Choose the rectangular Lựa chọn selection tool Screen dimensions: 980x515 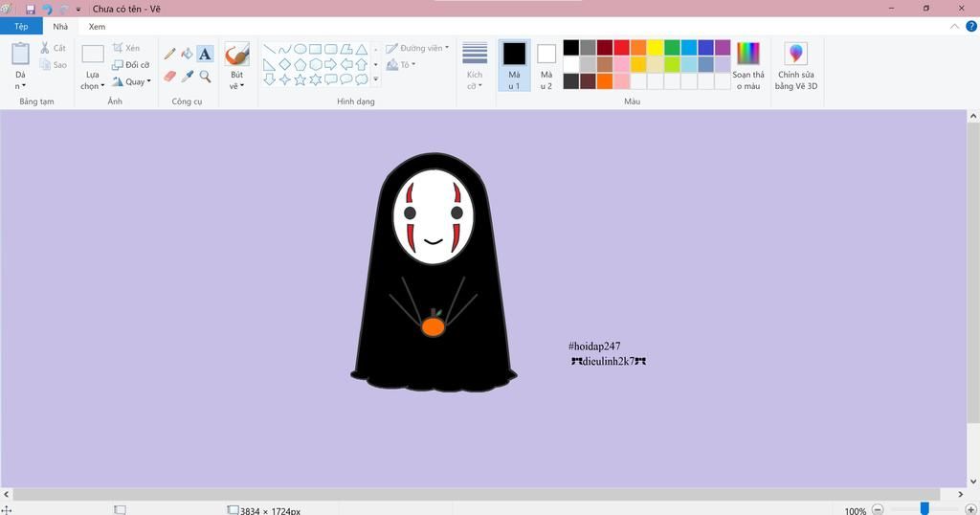[x=93, y=55]
